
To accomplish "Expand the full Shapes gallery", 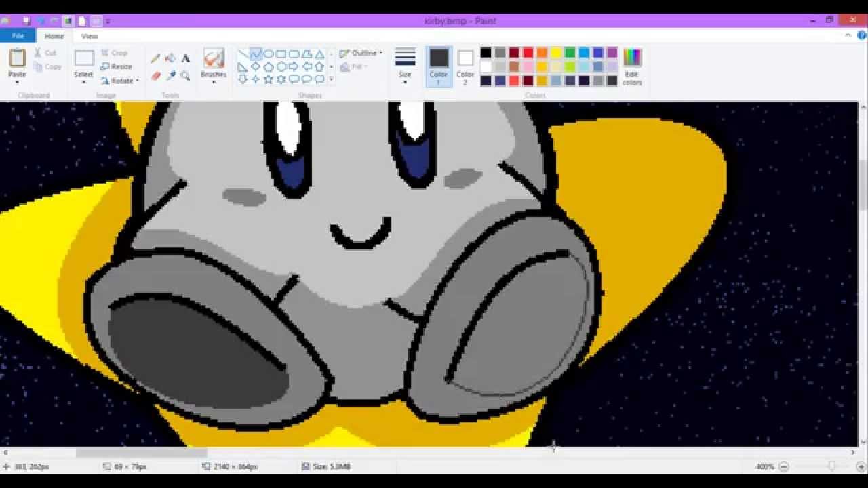I will tap(332, 79).
